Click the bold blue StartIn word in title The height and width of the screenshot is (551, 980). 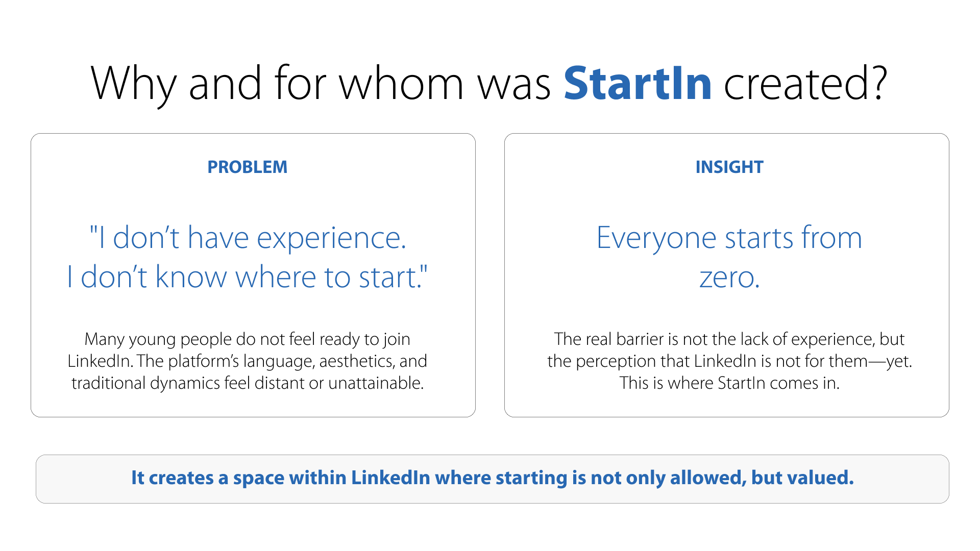[x=638, y=83]
